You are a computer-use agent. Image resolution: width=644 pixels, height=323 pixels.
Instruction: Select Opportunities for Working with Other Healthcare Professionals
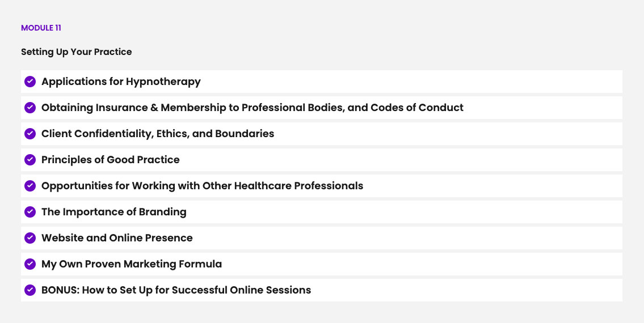point(202,186)
